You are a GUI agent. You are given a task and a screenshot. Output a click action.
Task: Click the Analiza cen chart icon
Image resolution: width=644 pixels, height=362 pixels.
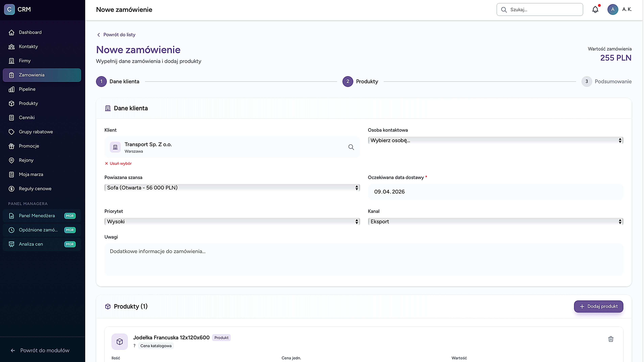(11, 244)
